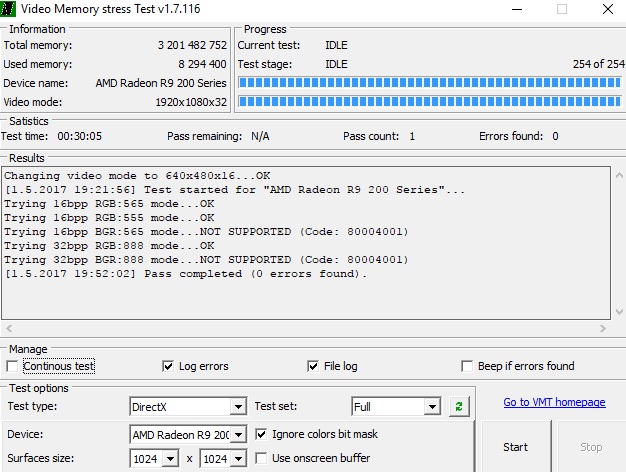Viewport: 626px width, 472px height.
Task: Click the disabled Stop button
Action: pyautogui.click(x=591, y=447)
